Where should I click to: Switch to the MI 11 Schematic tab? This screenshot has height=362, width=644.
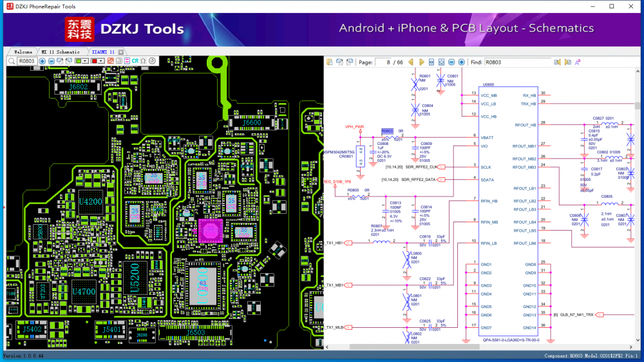[x=61, y=52]
